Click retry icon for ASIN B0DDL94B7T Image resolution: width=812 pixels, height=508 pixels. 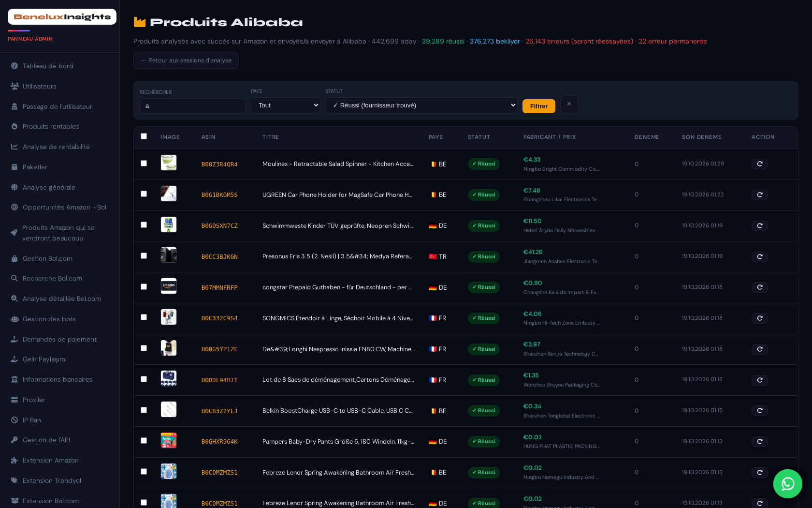tap(759, 380)
